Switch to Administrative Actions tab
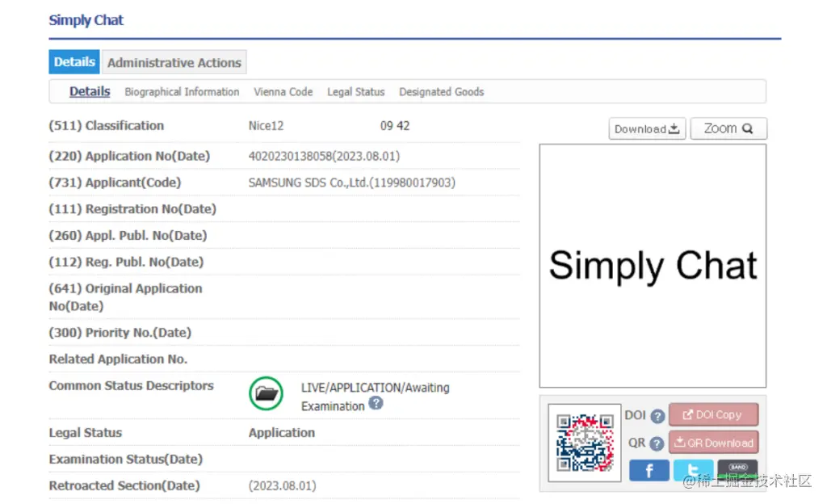The height and width of the screenshot is (504, 827). click(174, 63)
